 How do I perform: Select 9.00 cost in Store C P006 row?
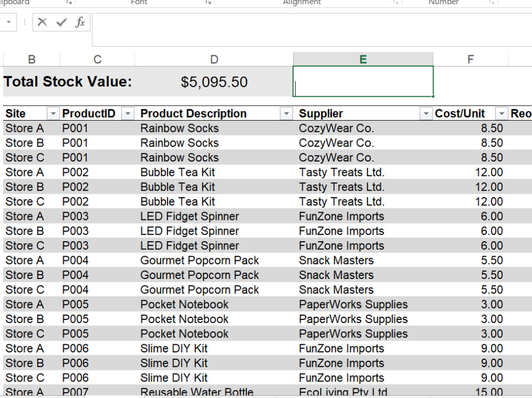coord(471,378)
